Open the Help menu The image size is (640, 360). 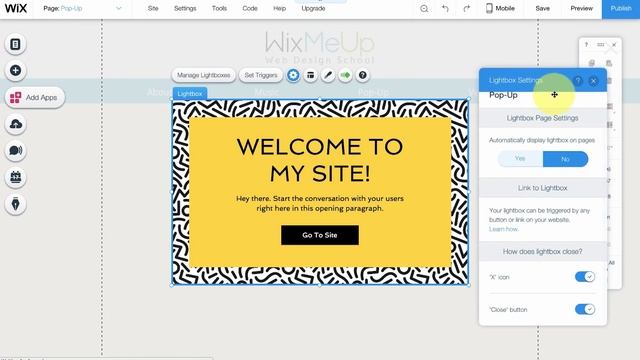[x=280, y=8]
